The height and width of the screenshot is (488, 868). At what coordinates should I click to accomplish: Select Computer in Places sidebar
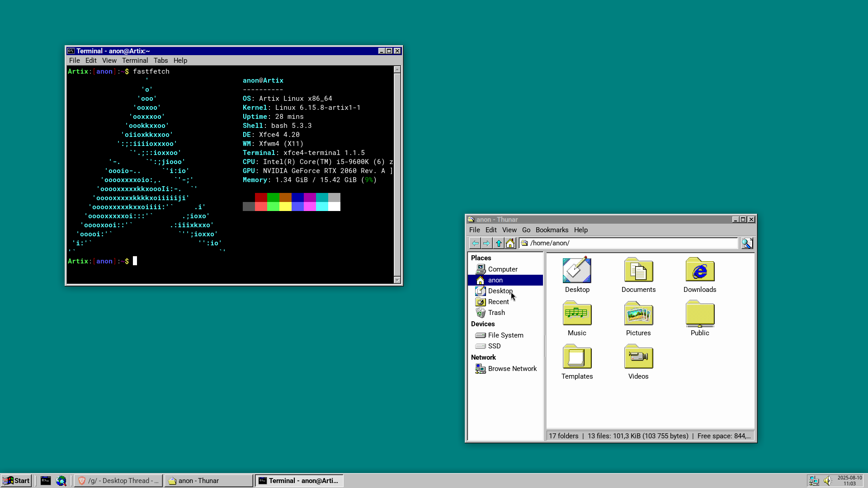point(505,269)
